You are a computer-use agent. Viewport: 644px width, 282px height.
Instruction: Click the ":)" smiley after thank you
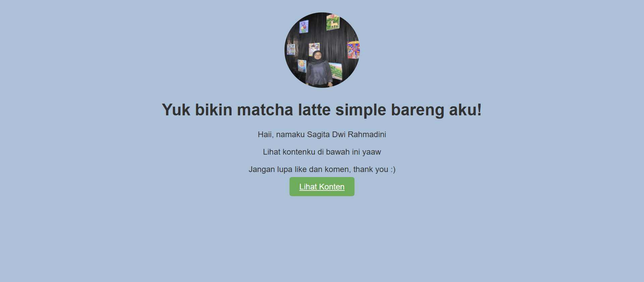[x=393, y=169]
